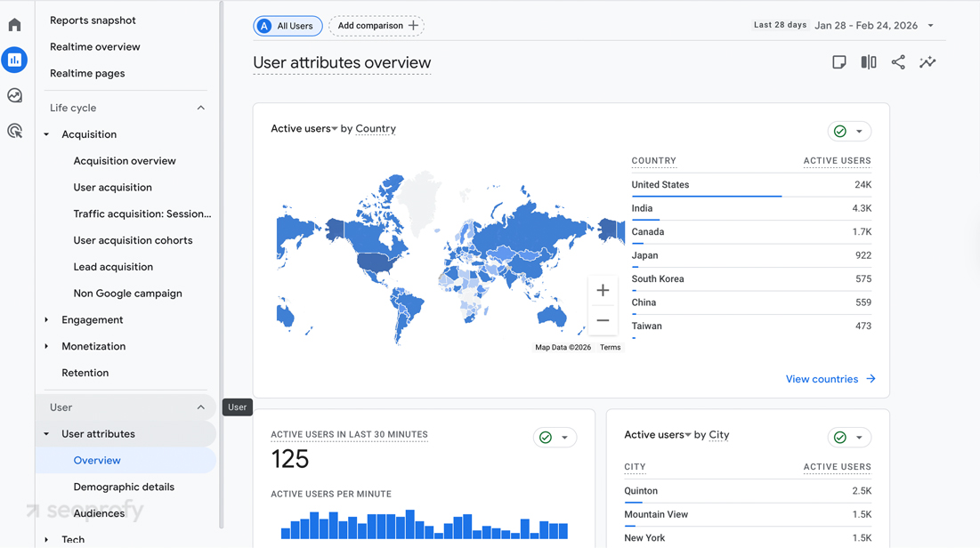The height and width of the screenshot is (548, 980).
Task: Open the 30 minutes card status dropdown arrow
Action: [565, 438]
